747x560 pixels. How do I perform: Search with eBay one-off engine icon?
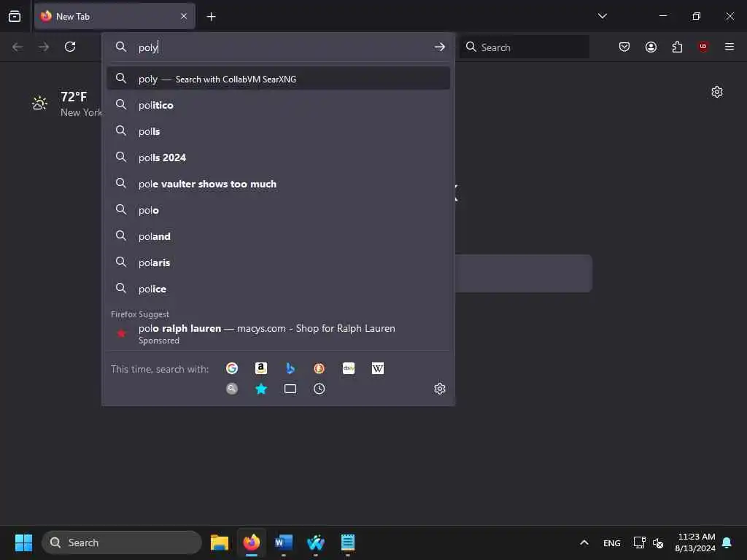pos(349,368)
